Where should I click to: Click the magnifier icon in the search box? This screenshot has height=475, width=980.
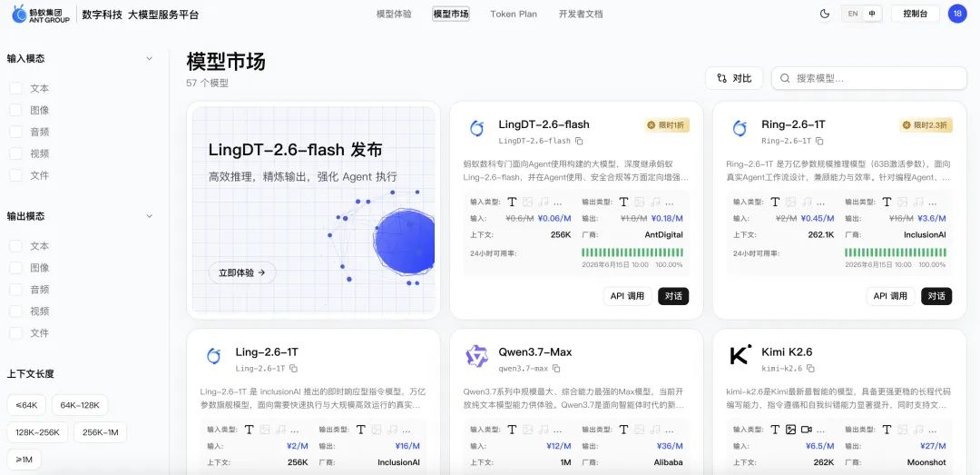coord(784,78)
